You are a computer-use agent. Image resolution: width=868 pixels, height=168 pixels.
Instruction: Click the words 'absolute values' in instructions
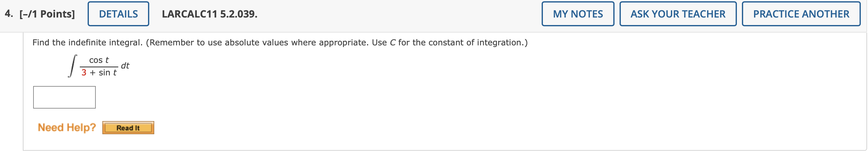click(x=256, y=43)
